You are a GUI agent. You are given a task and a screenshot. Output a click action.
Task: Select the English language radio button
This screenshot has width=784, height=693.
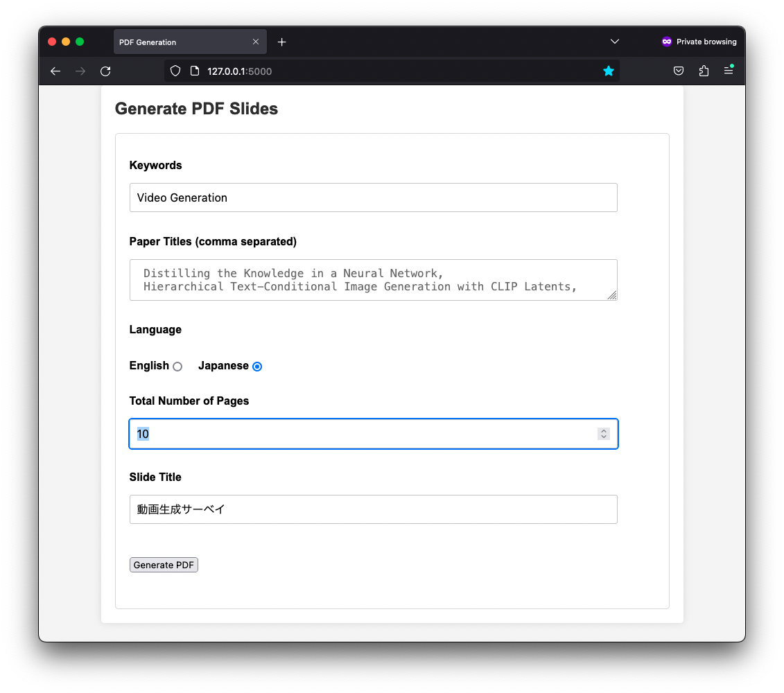point(177,367)
